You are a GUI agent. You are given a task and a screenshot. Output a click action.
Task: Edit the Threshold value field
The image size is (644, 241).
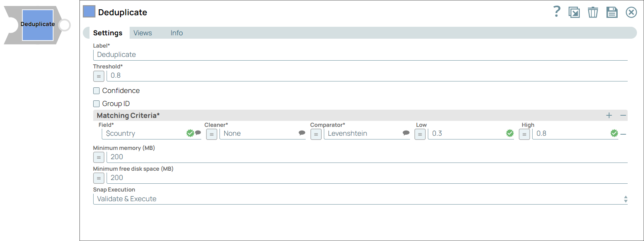tap(367, 75)
